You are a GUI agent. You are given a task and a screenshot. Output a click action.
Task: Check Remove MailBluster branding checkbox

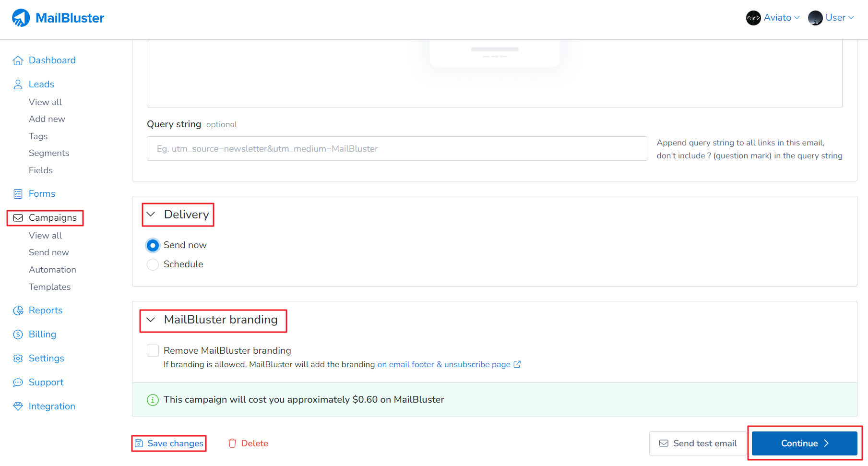click(153, 351)
